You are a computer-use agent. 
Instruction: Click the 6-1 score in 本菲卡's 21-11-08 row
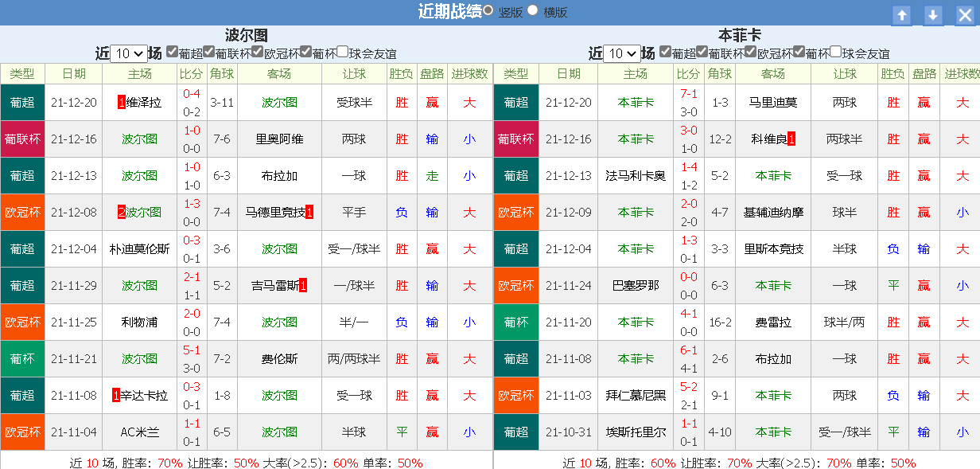tap(689, 350)
